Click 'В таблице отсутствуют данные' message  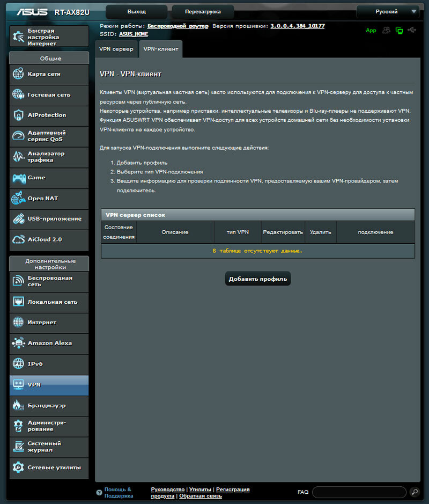point(257,251)
